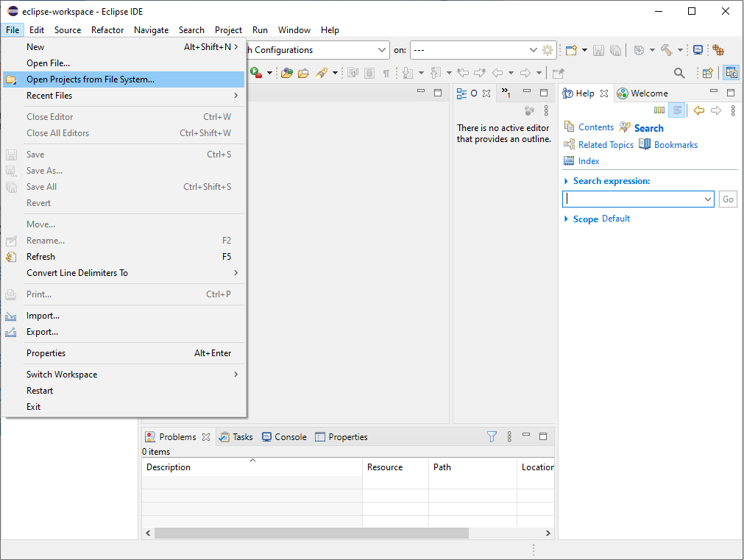Open the Problems view three-dot menu
744x560 pixels.
[x=509, y=436]
